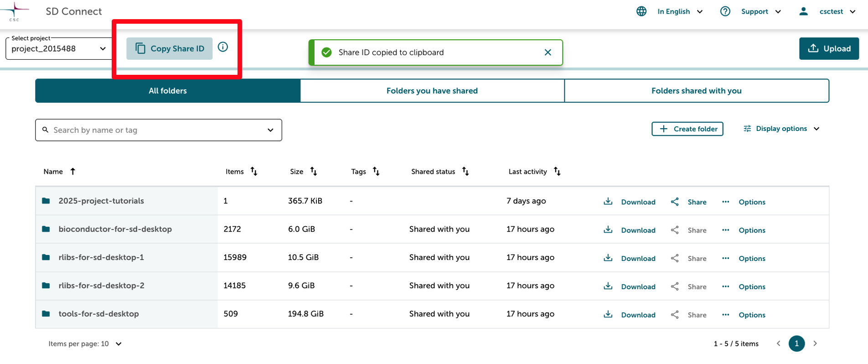Image resolution: width=868 pixels, height=364 pixels.
Task: Share the 2025-project-tutorials folder
Action: [x=689, y=202]
